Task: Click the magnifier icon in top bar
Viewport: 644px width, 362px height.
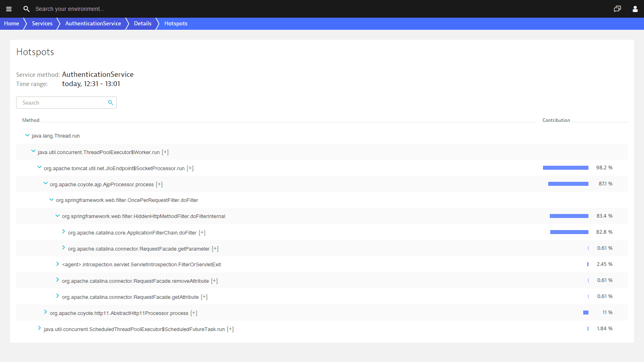Action: 27,9
